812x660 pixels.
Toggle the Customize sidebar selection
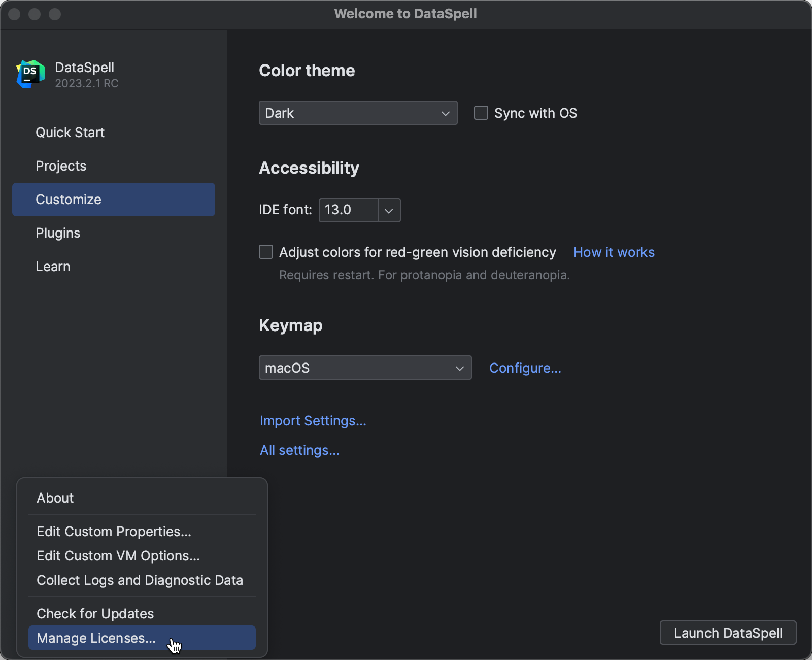coord(68,199)
